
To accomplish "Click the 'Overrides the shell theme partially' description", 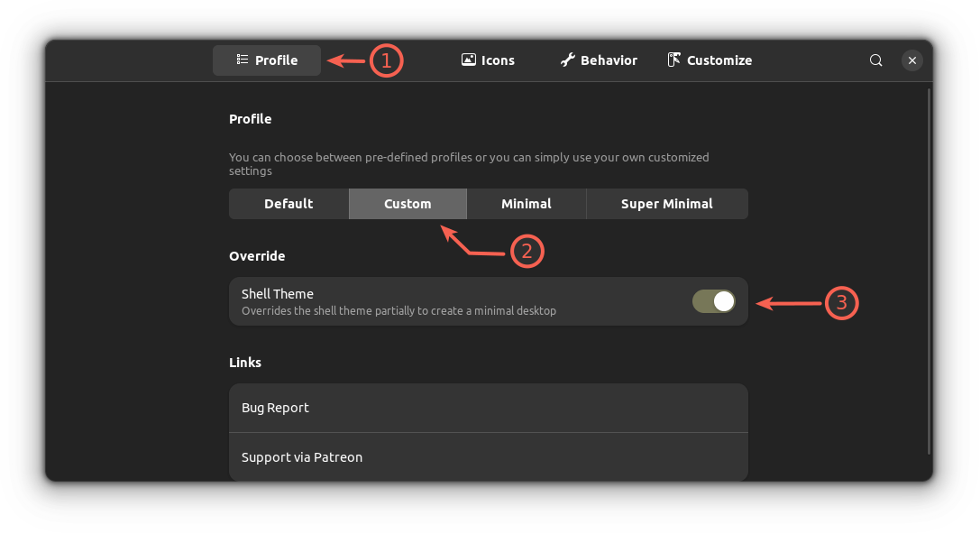I will 398,311.
